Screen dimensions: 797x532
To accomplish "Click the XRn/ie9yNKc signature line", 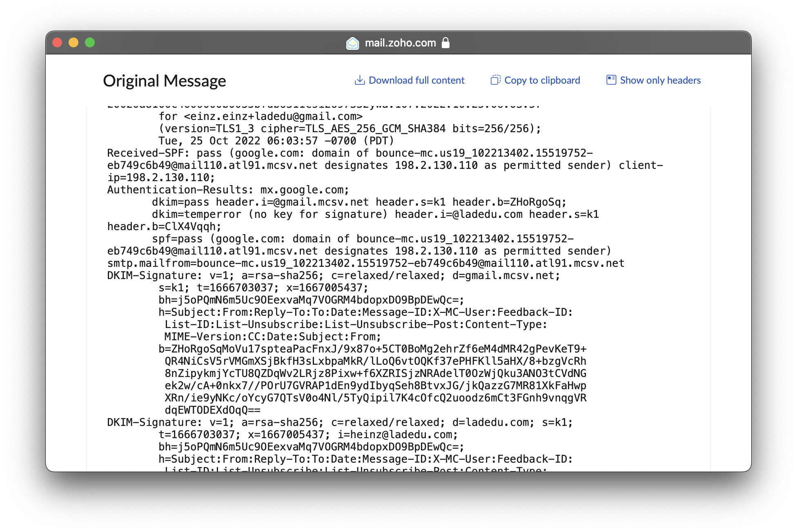I will tap(376, 398).
